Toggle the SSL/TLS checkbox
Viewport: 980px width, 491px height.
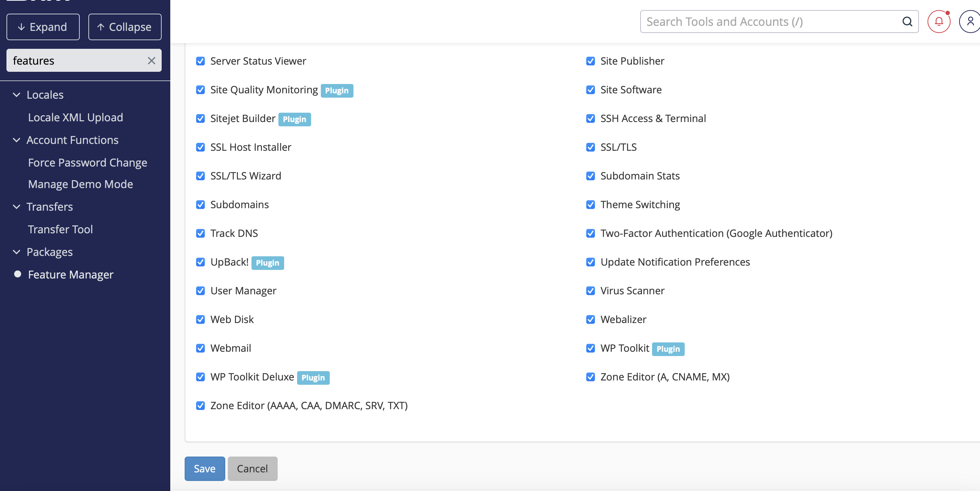(x=591, y=147)
